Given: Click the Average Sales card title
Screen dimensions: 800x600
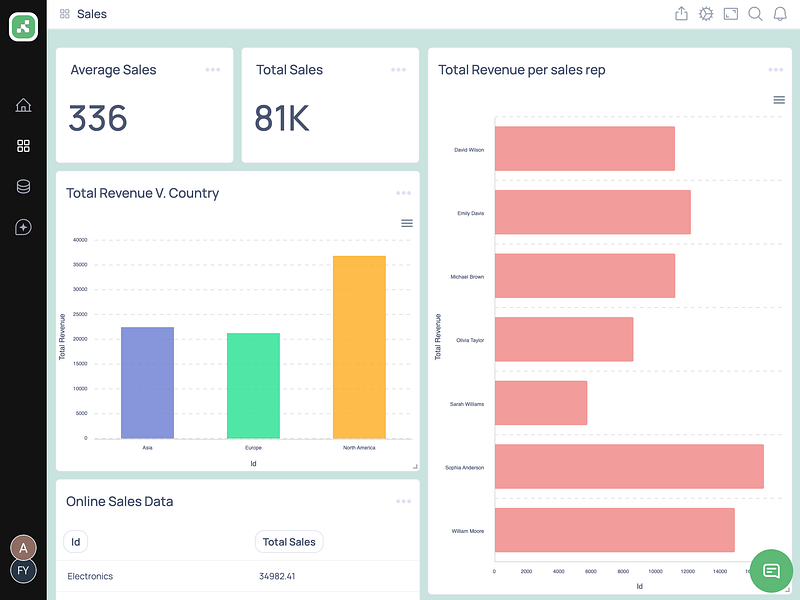Looking at the screenshot, I should pos(113,70).
